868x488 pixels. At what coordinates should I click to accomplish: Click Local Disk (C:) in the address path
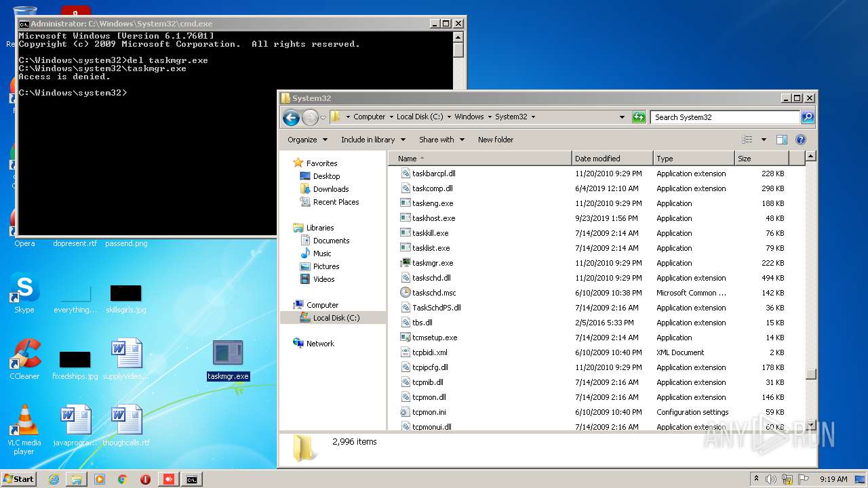pyautogui.click(x=420, y=117)
